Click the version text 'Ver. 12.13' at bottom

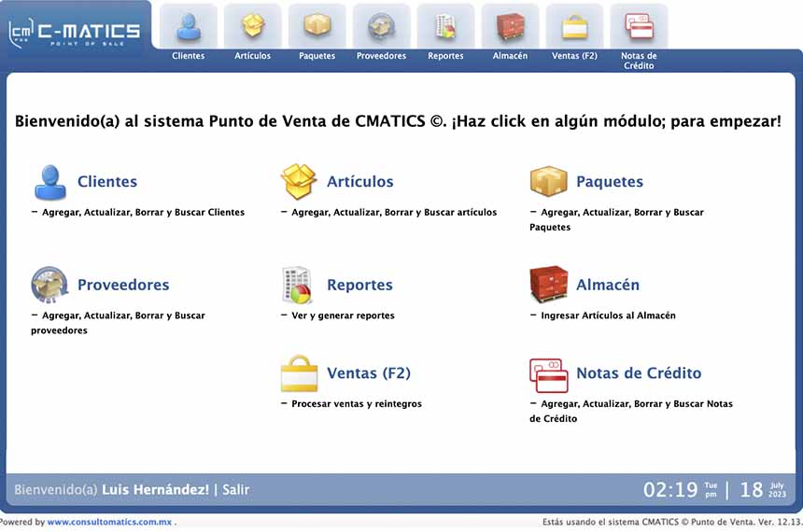point(781,522)
